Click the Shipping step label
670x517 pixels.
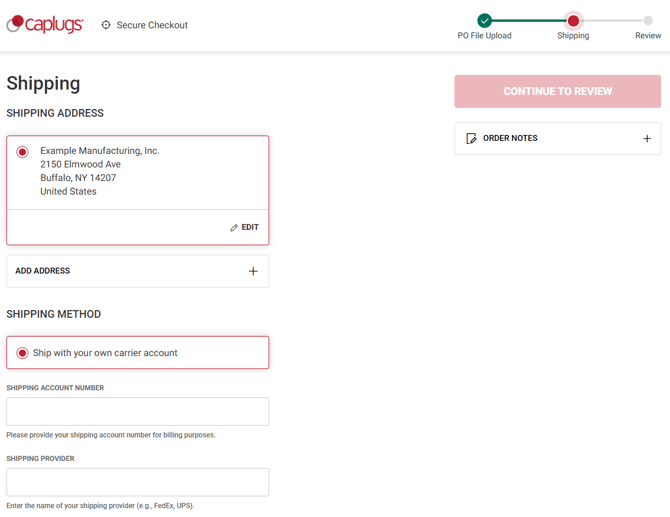pyautogui.click(x=573, y=36)
